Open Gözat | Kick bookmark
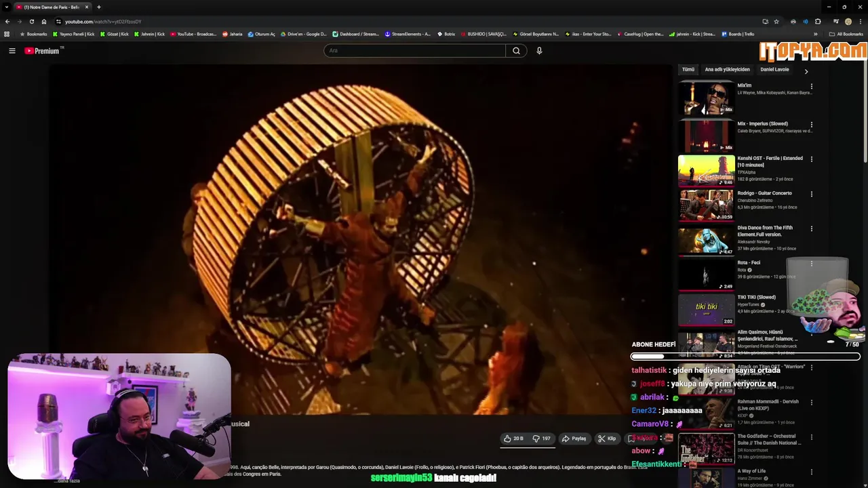 114,34
